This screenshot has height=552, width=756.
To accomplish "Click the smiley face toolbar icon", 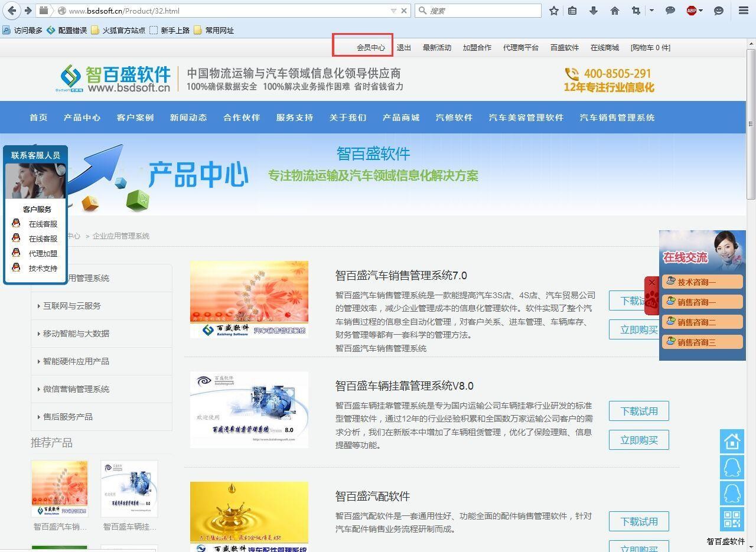I will click(719, 11).
